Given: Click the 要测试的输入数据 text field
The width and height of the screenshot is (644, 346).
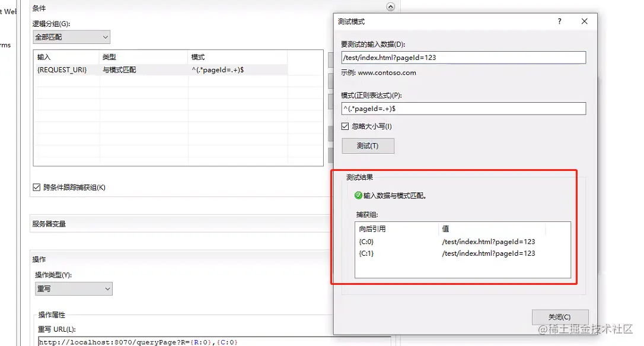Looking at the screenshot, I should pyautogui.click(x=463, y=58).
